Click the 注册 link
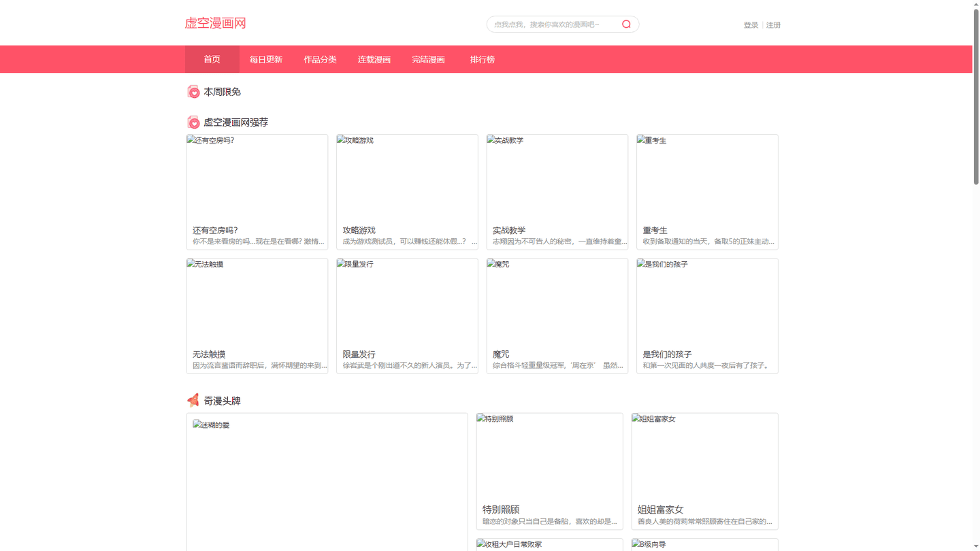 point(773,25)
